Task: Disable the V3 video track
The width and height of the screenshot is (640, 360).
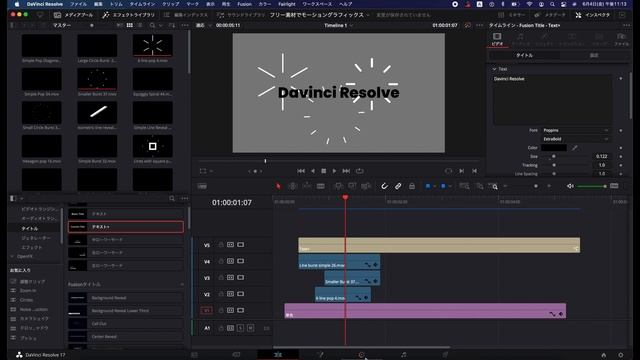Action: pos(240,278)
